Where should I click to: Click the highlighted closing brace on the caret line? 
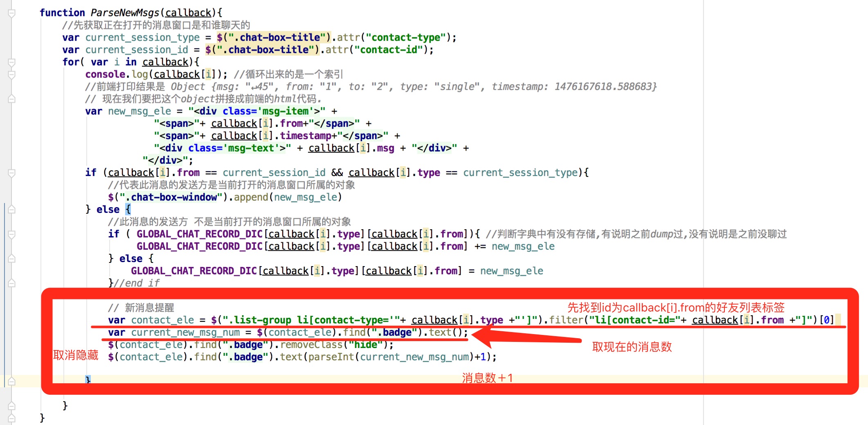pos(88,380)
